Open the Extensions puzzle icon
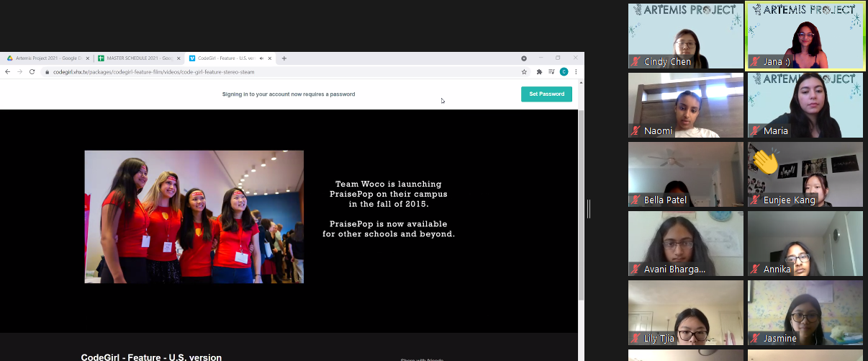The height and width of the screenshot is (361, 868). click(539, 72)
